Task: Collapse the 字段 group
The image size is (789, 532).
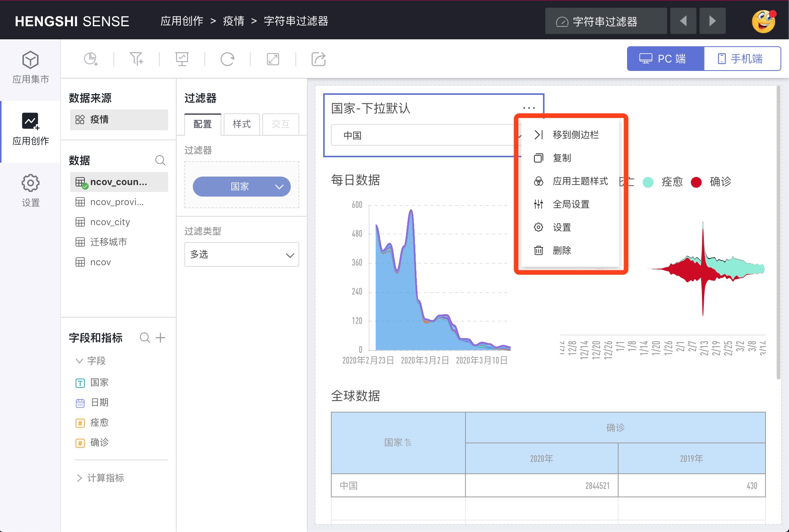Action: coord(79,361)
